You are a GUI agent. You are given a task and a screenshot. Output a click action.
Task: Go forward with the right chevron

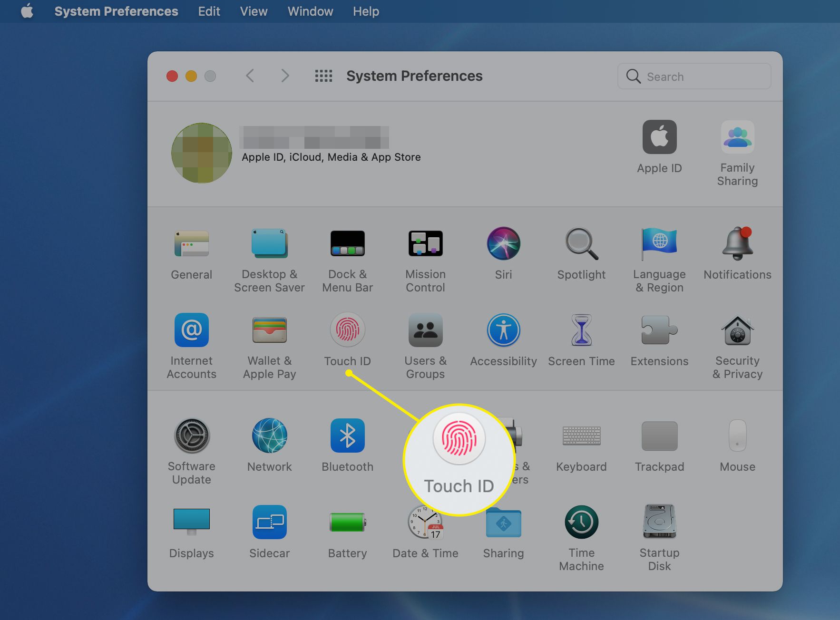[285, 76]
